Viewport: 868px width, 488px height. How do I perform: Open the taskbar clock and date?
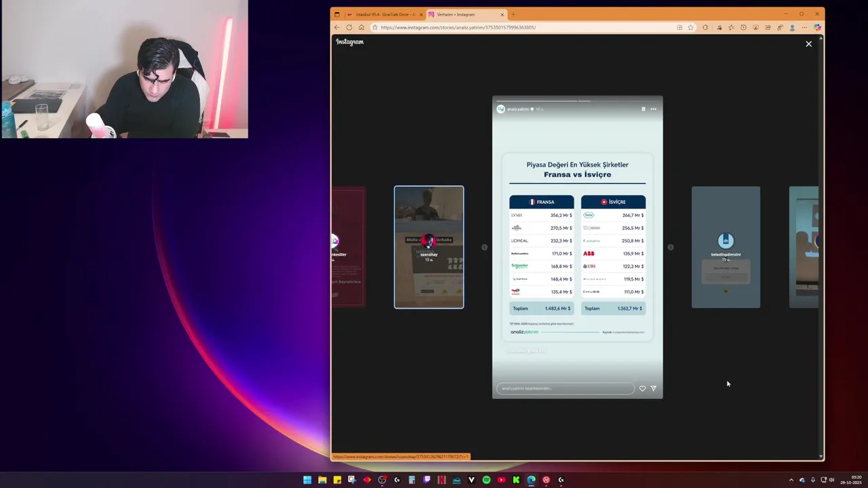(851, 480)
